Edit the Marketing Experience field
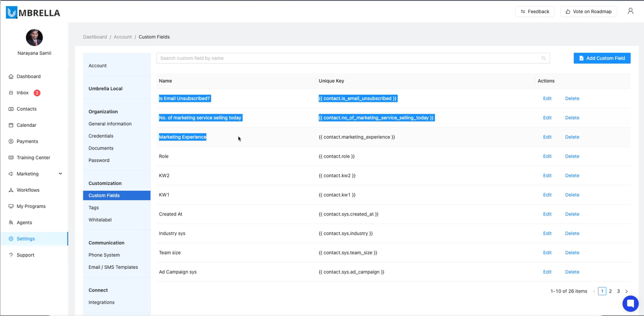 click(x=547, y=137)
